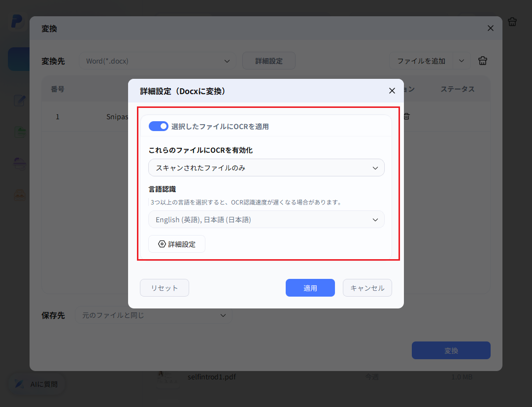This screenshot has width=532, height=407.
Task: Open the Word(*.docx) format dropdown
Action: tap(158, 61)
